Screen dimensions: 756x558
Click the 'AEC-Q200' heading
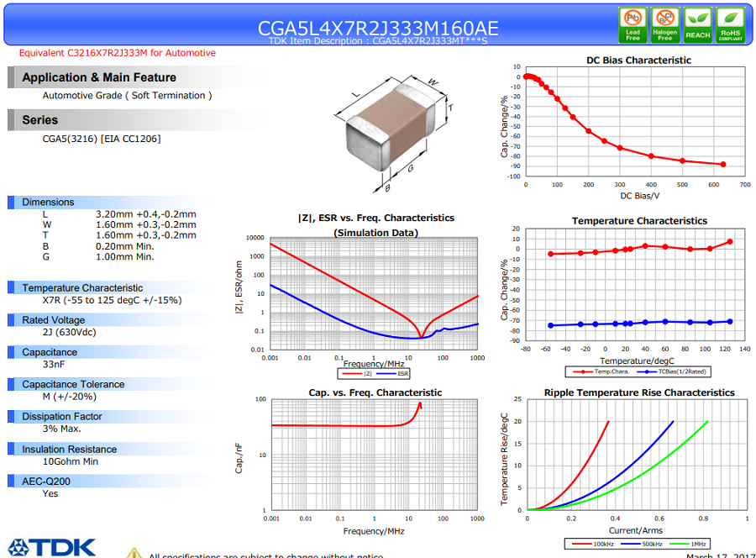click(46, 482)
